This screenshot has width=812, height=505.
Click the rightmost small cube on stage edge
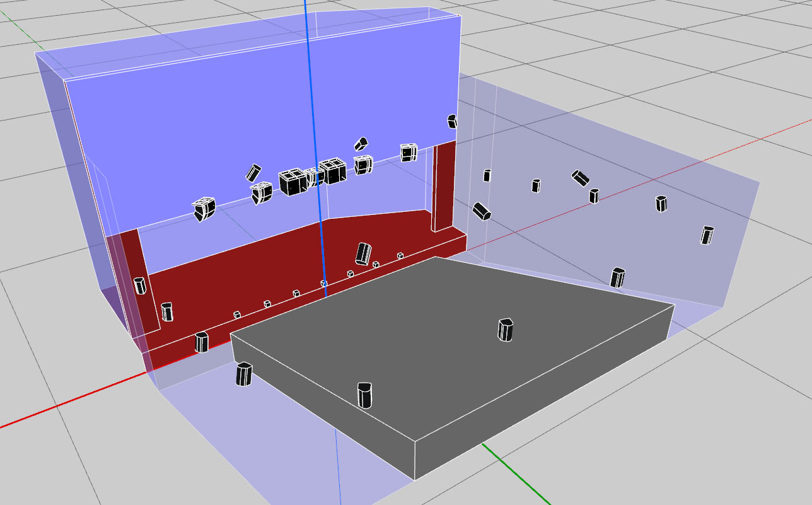[x=400, y=255]
